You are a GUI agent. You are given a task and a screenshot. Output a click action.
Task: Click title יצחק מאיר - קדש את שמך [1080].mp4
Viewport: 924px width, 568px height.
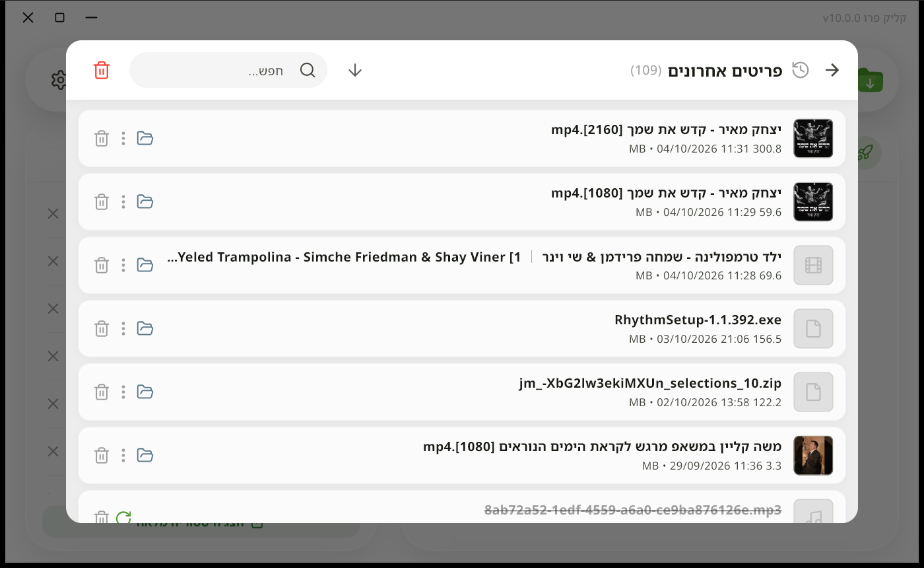tap(666, 193)
